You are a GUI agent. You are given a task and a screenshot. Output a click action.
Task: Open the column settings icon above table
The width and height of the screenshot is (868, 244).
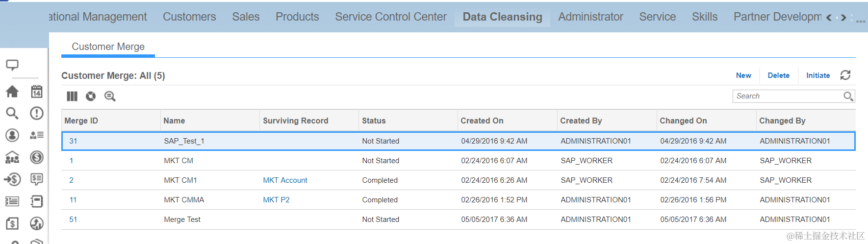tap(72, 97)
